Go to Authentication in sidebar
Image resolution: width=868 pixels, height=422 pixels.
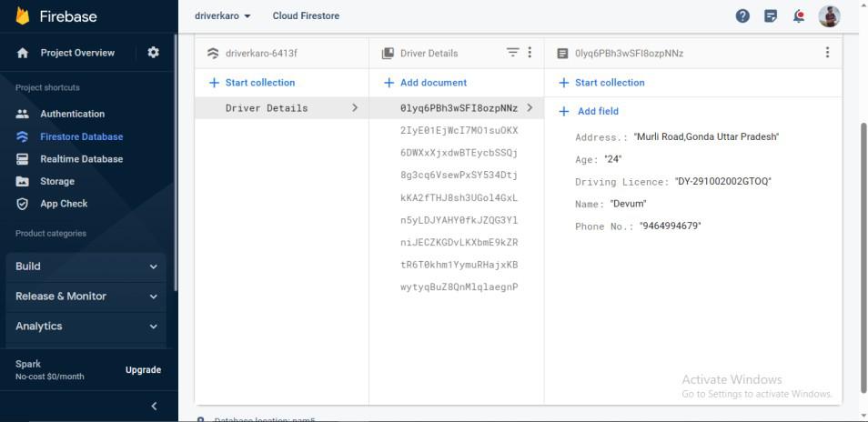[x=72, y=114]
